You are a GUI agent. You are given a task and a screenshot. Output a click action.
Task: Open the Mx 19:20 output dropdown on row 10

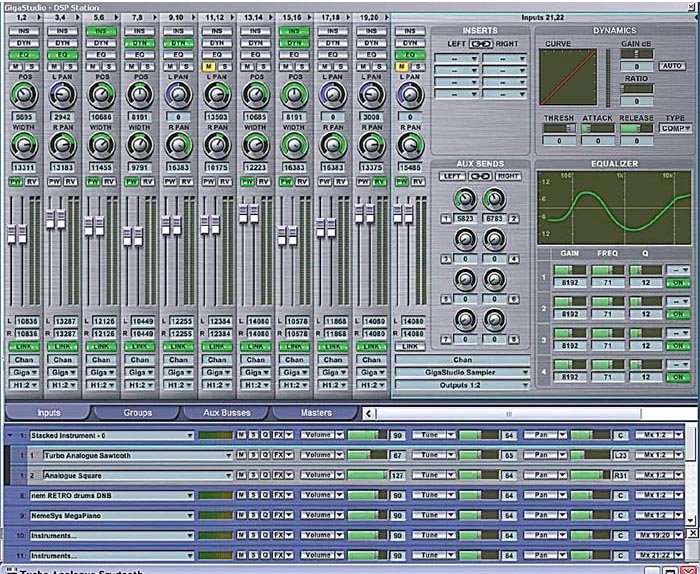coord(659,535)
